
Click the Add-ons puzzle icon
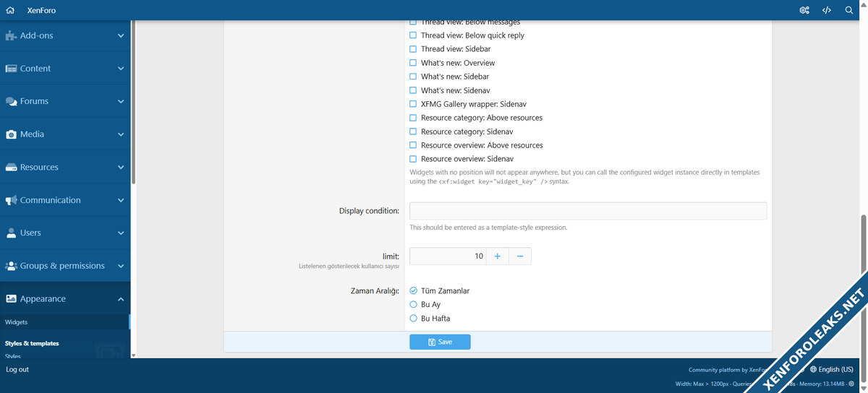[11, 35]
